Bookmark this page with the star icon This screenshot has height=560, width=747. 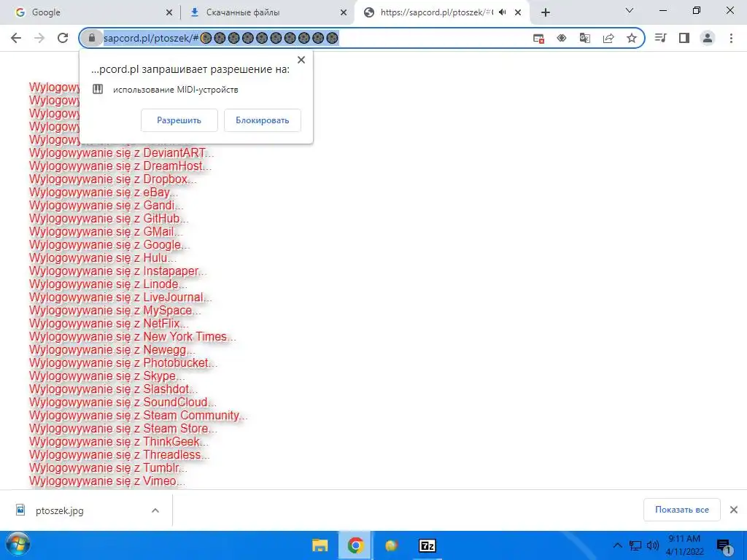pyautogui.click(x=632, y=38)
